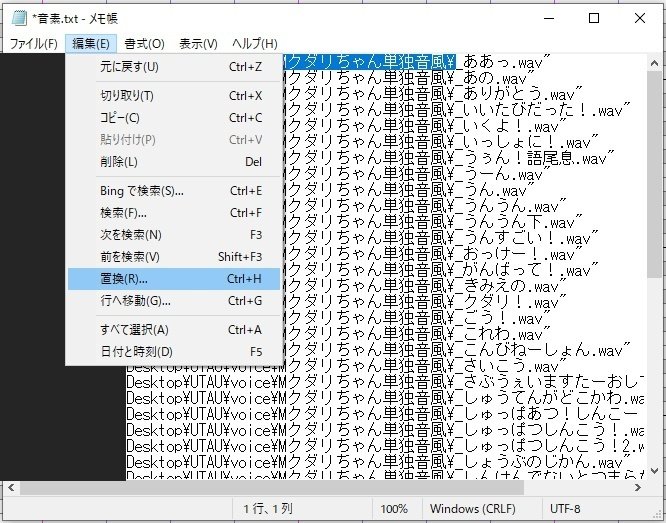
Task: Click line ending with _あの.wav
Action: (408, 79)
